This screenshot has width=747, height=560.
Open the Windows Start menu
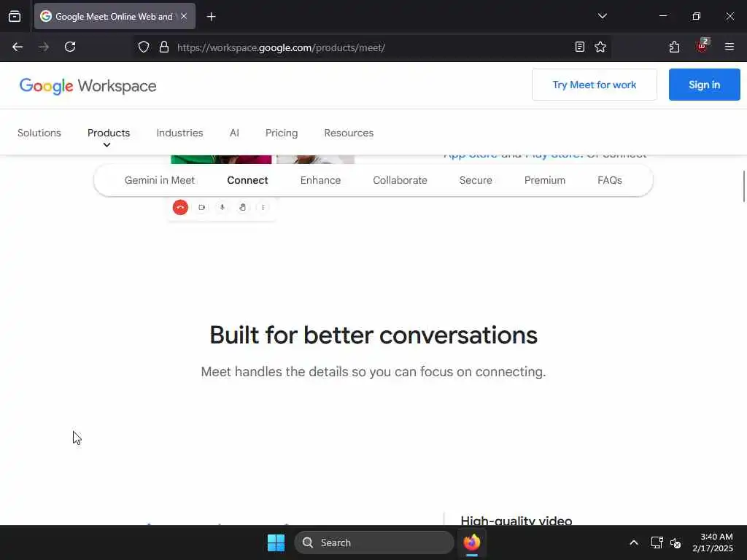click(x=276, y=542)
